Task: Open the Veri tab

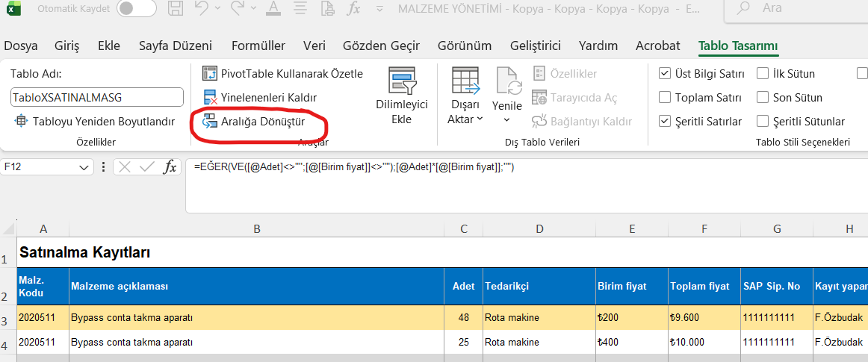Action: coord(314,46)
